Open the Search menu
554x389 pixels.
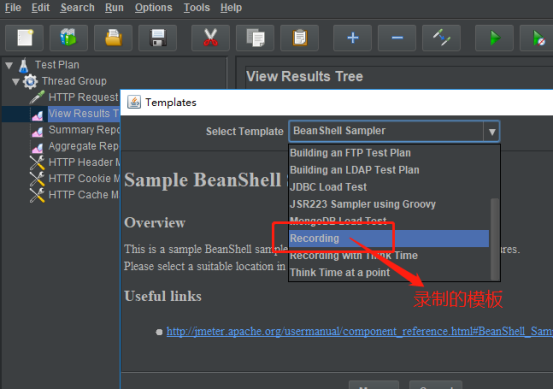point(77,8)
